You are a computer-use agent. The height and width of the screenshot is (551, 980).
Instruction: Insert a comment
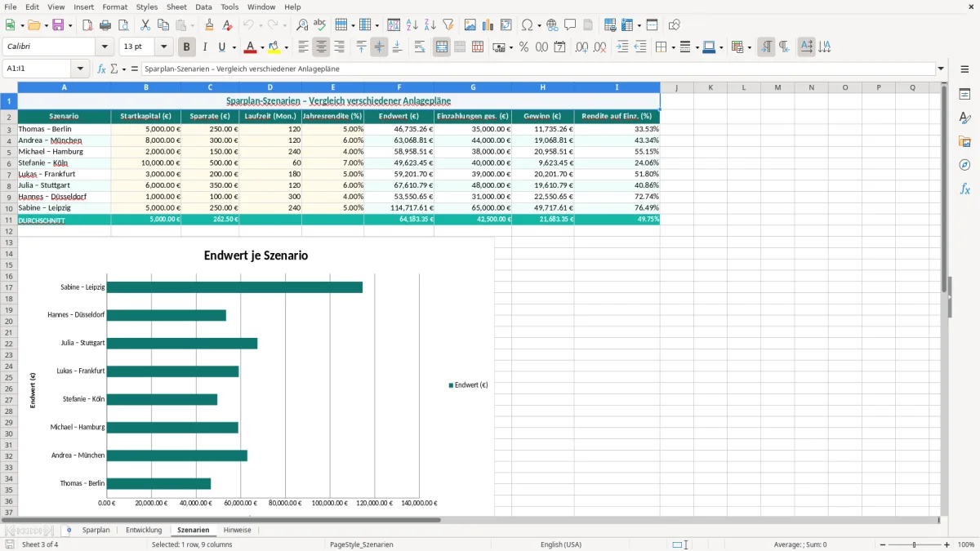coord(570,25)
